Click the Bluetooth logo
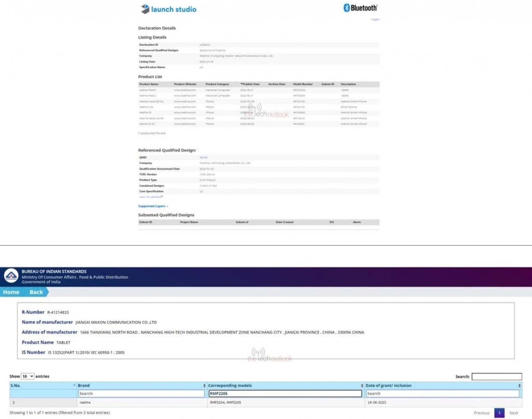Image resolution: width=532 pixels, height=419 pixels. (360, 8)
